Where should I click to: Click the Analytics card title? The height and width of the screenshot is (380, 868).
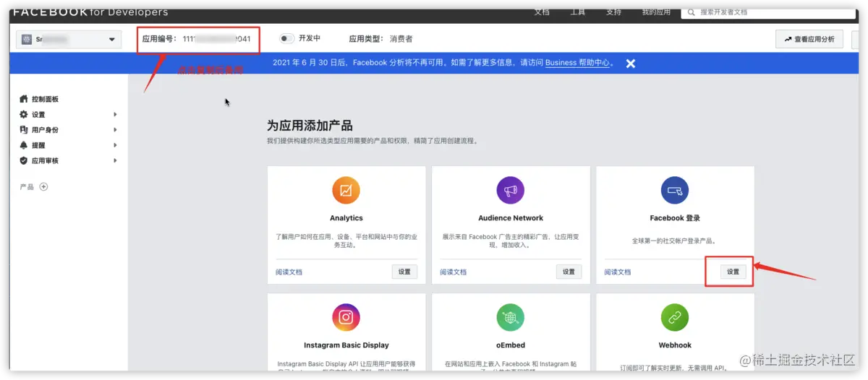coord(346,218)
